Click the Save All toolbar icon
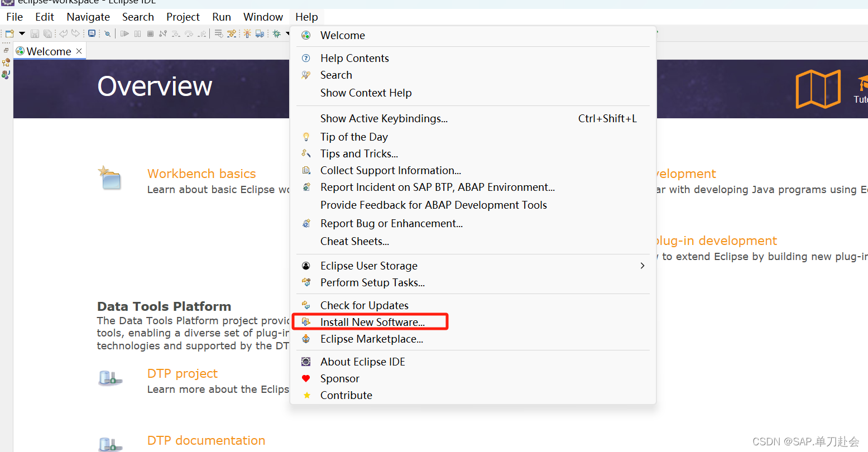The image size is (868, 452). point(47,33)
